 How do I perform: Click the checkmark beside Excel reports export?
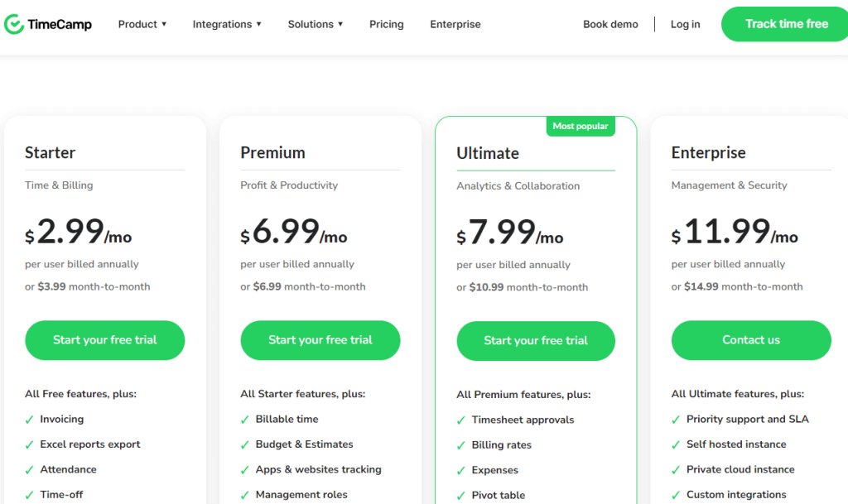point(29,444)
